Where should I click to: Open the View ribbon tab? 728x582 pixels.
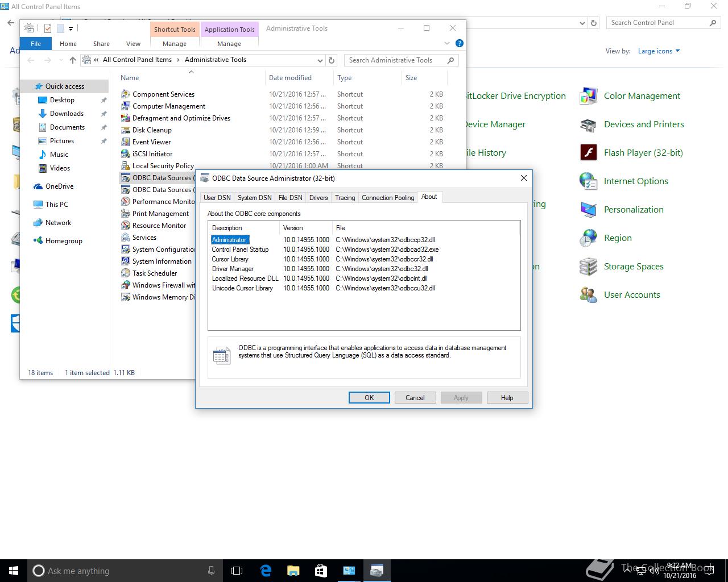pyautogui.click(x=133, y=44)
